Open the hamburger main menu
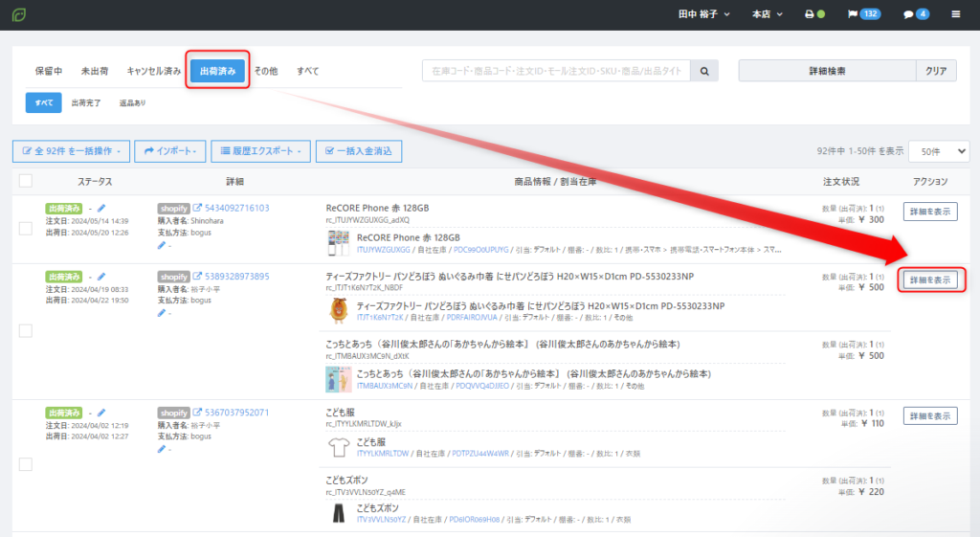Screen dimensions: 980x537 point(956,13)
